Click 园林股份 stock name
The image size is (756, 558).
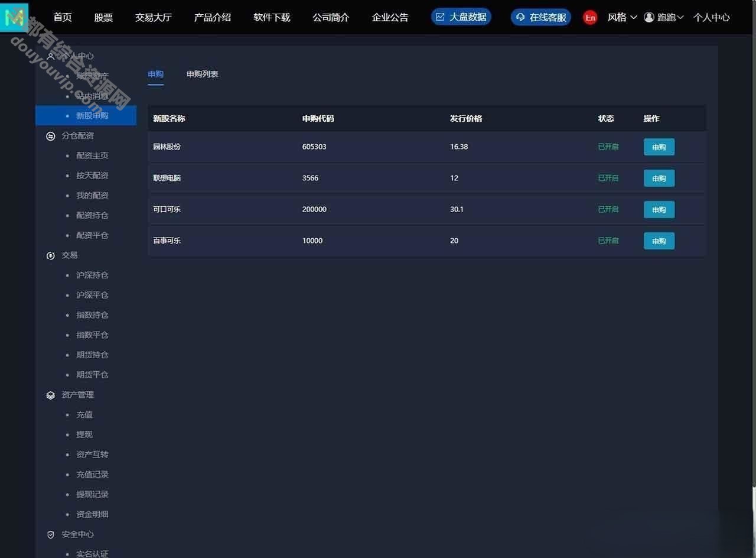tap(167, 147)
